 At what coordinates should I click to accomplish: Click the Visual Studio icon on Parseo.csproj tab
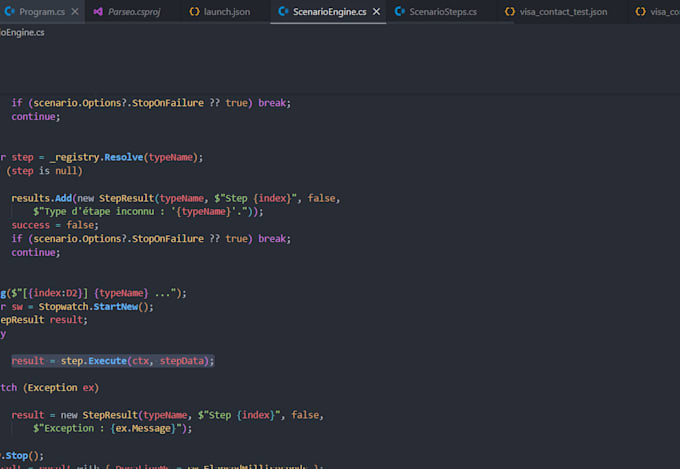tap(98, 12)
